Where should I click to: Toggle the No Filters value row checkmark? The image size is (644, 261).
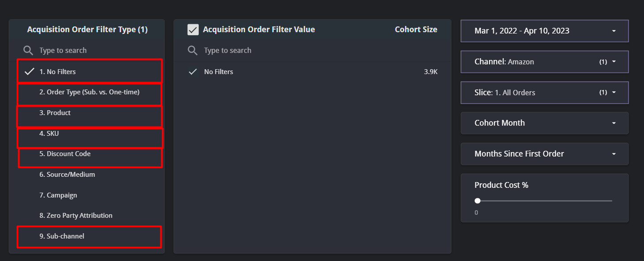tap(193, 71)
